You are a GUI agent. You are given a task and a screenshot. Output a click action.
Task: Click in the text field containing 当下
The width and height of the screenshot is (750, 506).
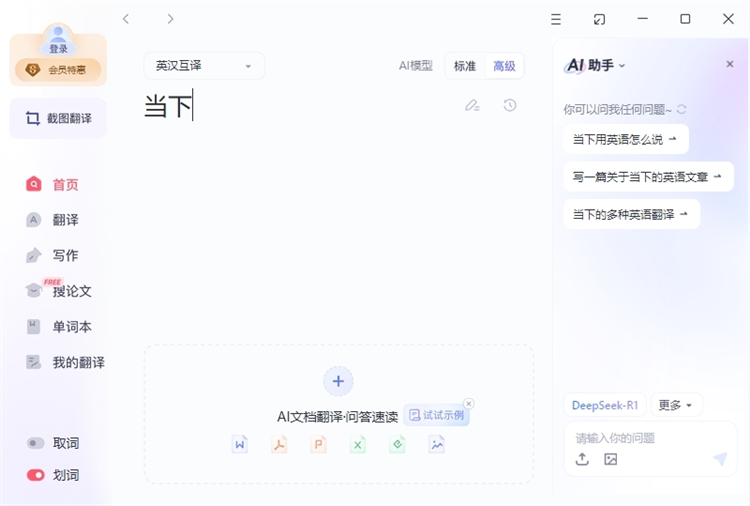point(301,106)
